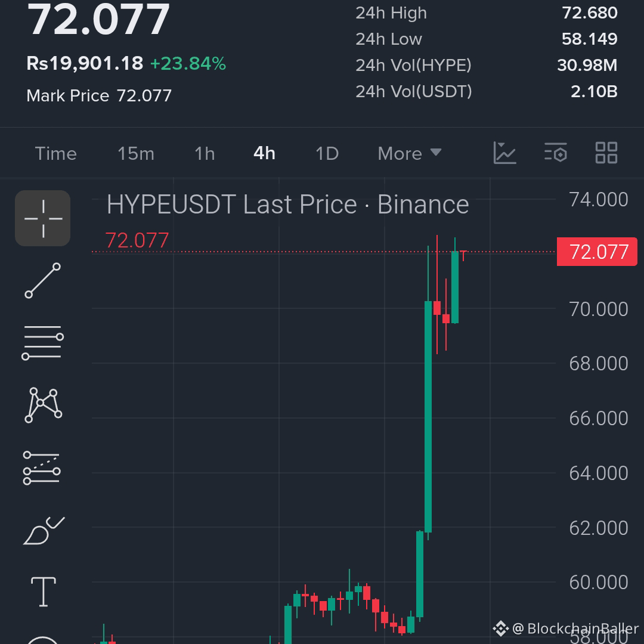Image resolution: width=644 pixels, height=644 pixels.
Task: Click the 70.000 price axis label
Action: 599,309
